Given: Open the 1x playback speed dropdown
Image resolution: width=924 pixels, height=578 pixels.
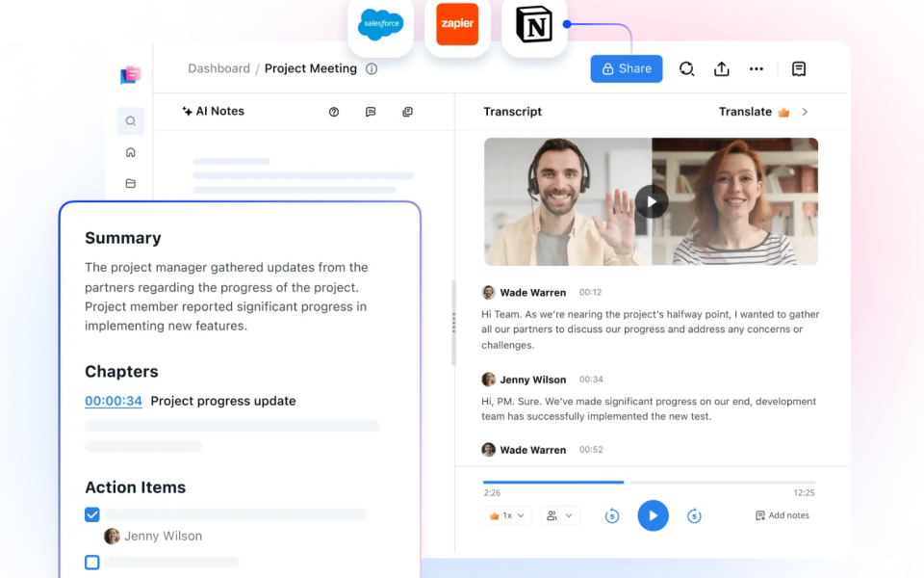Looking at the screenshot, I should tap(507, 515).
